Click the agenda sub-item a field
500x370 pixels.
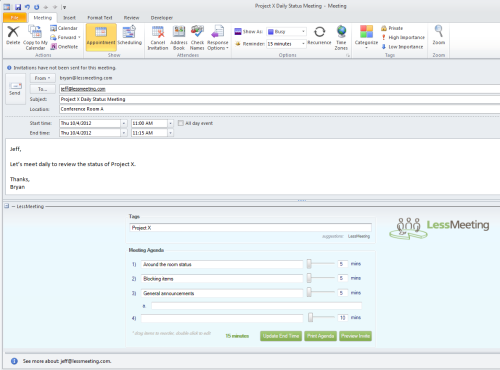[x=256, y=306]
